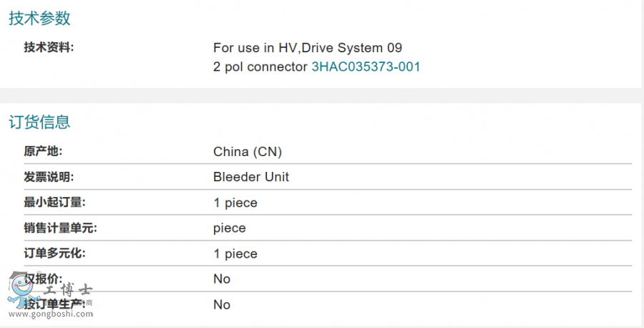This screenshot has height=328, width=644.
Task: Click the "2 pol connector" text
Action: click(x=260, y=67)
